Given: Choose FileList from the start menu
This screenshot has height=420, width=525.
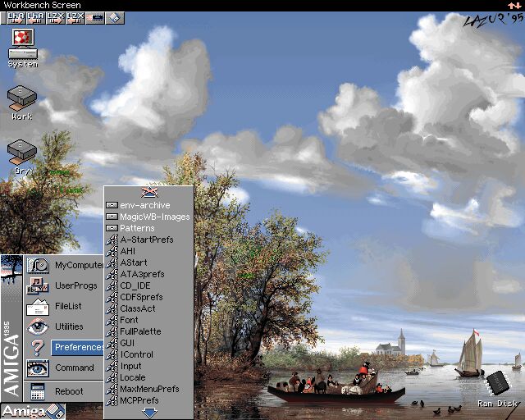Looking at the screenshot, I should tap(64, 306).
